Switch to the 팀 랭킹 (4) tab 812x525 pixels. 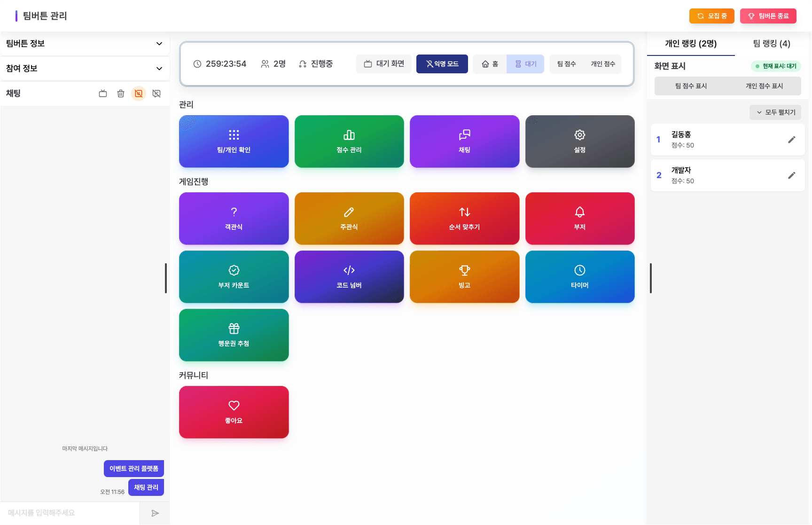coord(771,44)
